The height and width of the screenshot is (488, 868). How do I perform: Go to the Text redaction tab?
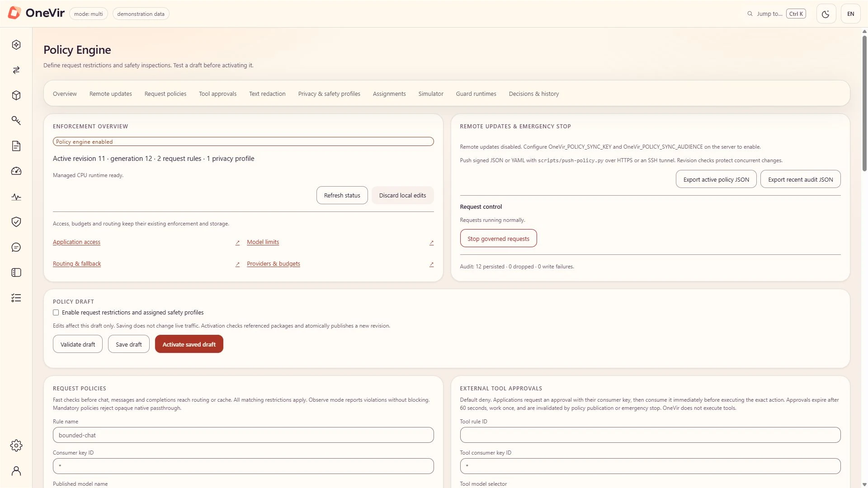[x=267, y=94]
